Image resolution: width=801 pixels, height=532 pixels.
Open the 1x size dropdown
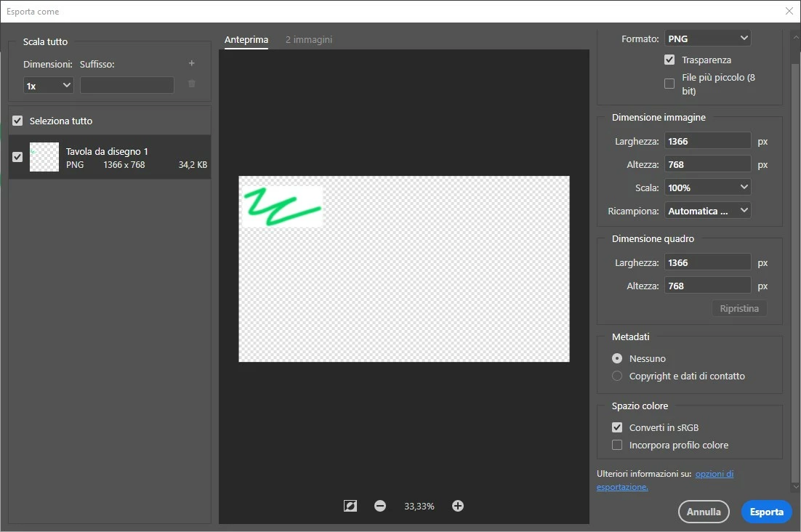pos(49,85)
